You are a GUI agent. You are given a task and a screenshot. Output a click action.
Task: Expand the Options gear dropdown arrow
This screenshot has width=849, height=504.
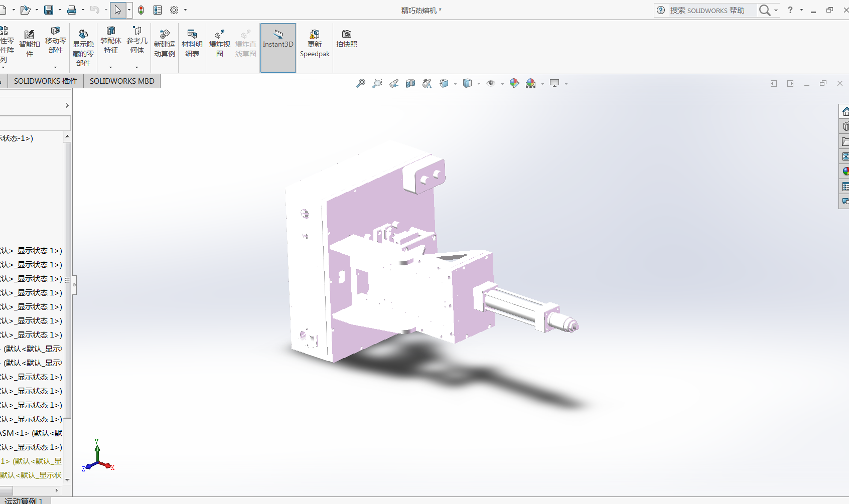click(185, 10)
